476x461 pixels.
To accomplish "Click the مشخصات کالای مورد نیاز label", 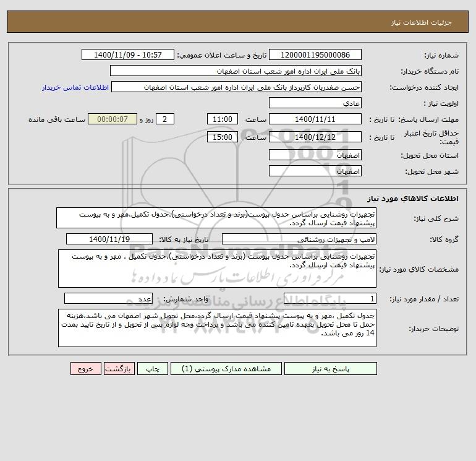I will point(419,269).
